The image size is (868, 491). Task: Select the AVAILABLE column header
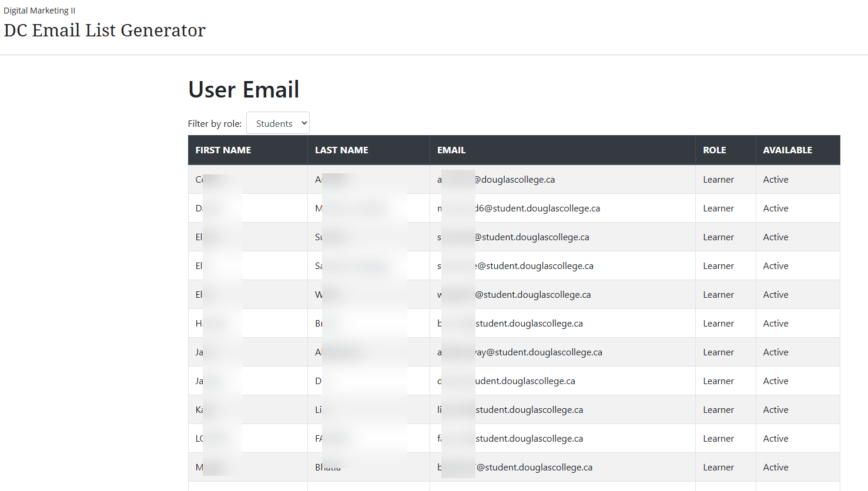coord(787,150)
